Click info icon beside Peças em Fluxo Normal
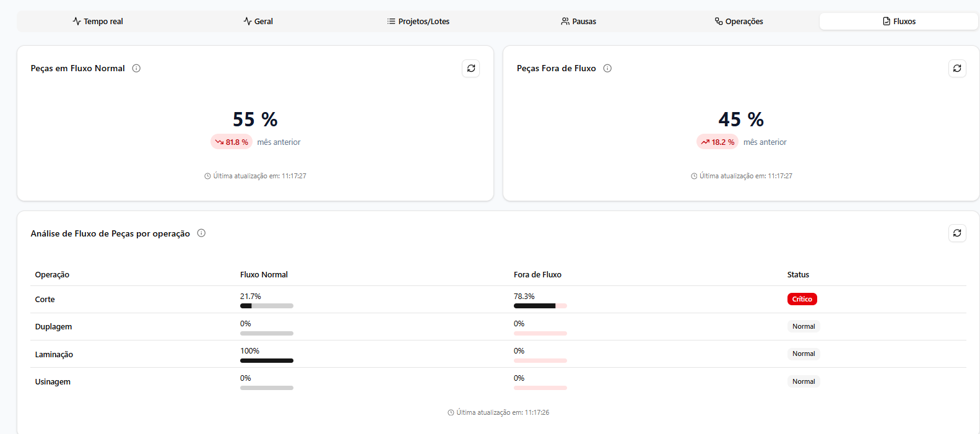The width and height of the screenshot is (980, 434). coord(136,68)
